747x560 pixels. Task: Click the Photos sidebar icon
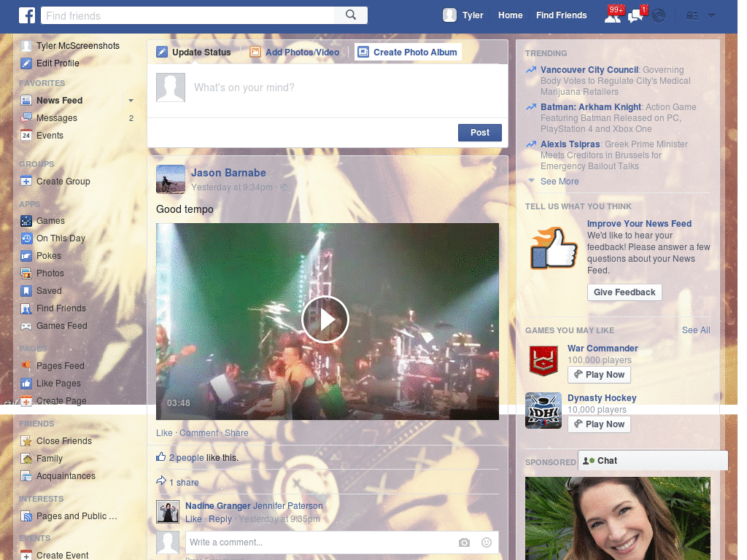27,273
